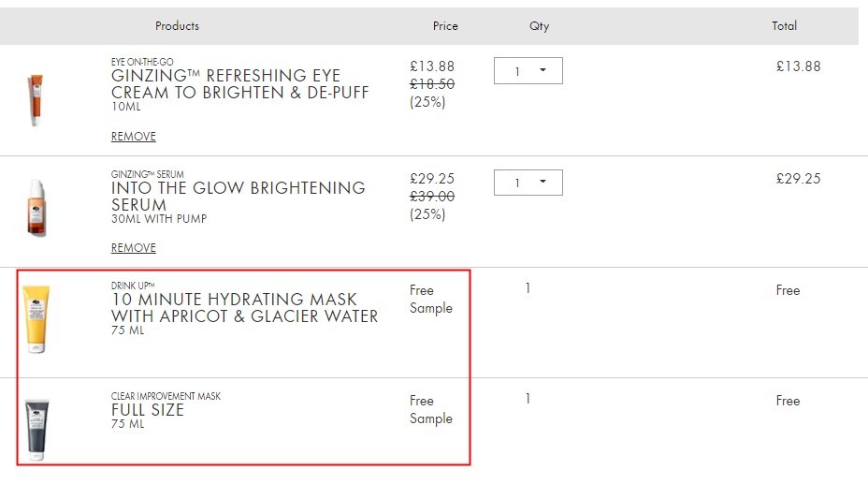Click the struck-through £39.00 original price

[x=432, y=196]
